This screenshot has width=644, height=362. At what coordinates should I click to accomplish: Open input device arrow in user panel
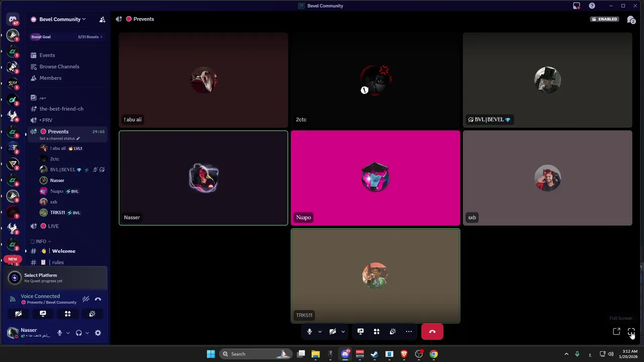(68, 333)
